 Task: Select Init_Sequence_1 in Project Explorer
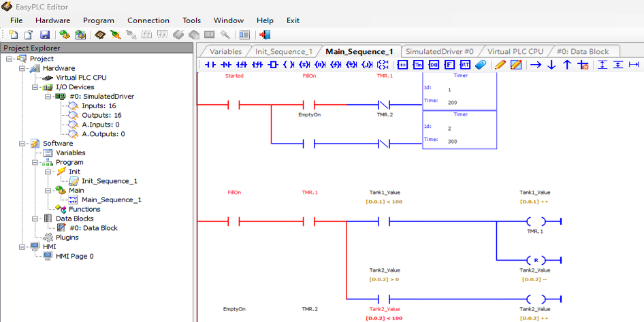click(109, 181)
